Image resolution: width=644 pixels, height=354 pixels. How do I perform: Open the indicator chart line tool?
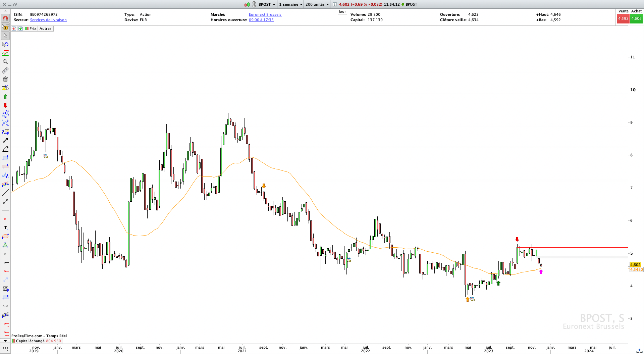click(5, 53)
